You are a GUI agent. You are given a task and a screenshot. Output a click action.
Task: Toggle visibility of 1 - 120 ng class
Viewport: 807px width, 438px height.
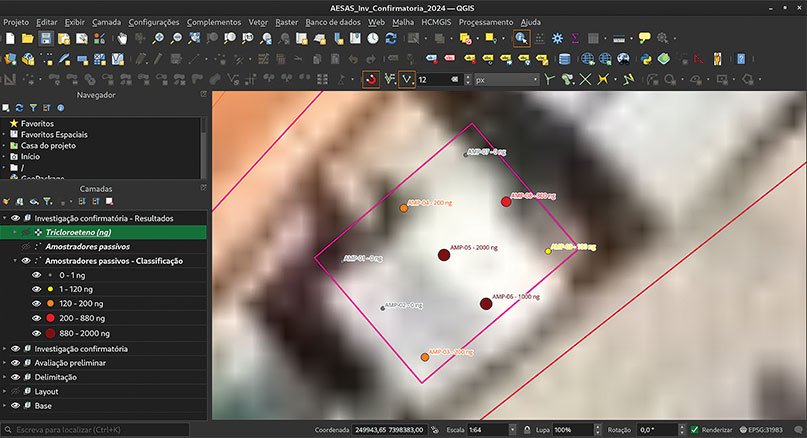(37, 289)
